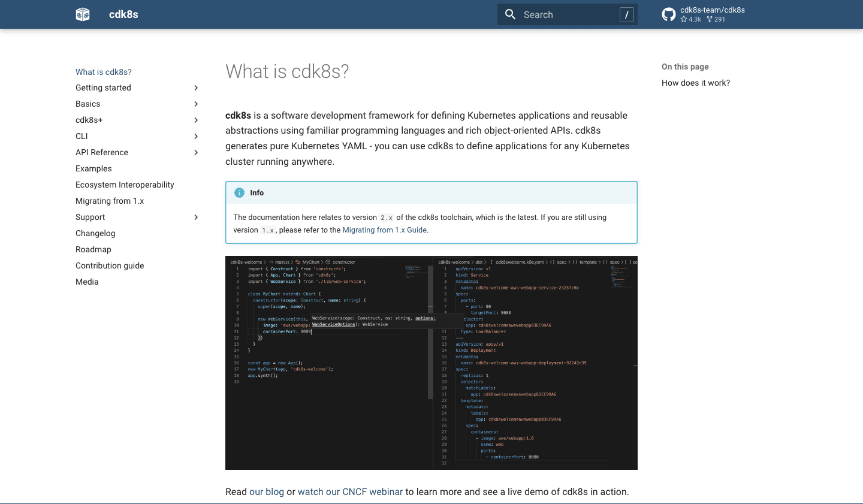Image resolution: width=863 pixels, height=504 pixels.
Task: Open Migrating from 1.x nav item
Action: click(110, 201)
